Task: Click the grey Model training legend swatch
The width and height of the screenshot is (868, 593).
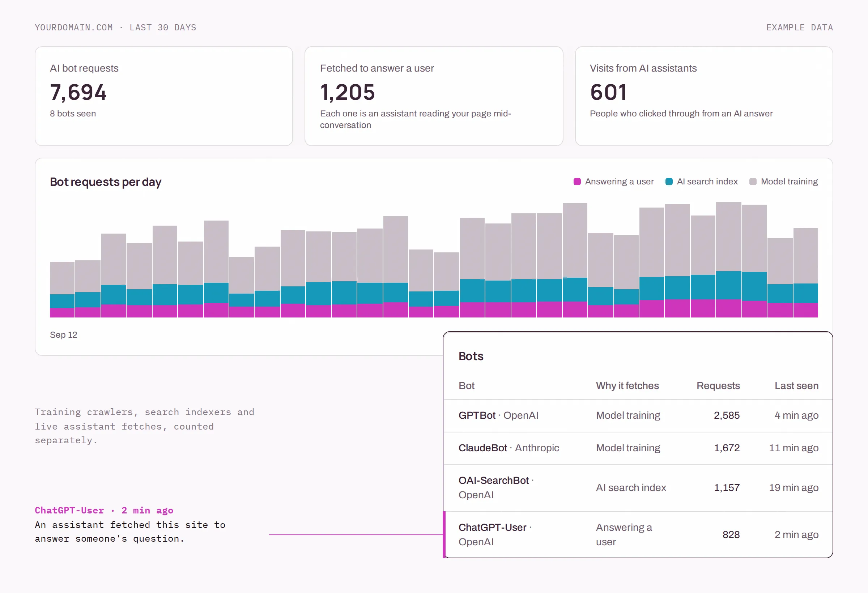Action: 753,182
